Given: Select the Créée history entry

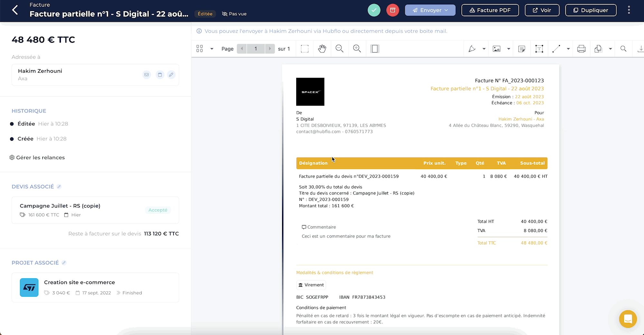Looking at the screenshot, I should [x=38, y=139].
